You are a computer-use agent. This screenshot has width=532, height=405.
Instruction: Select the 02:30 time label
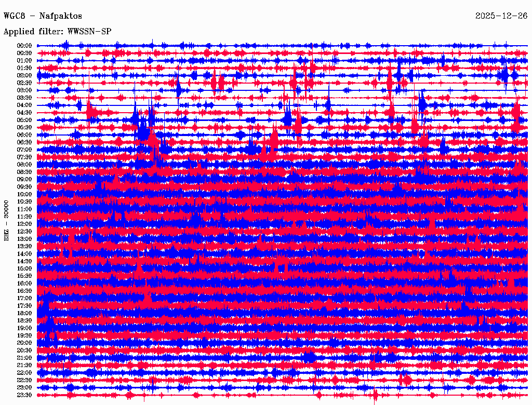pyautogui.click(x=24, y=83)
